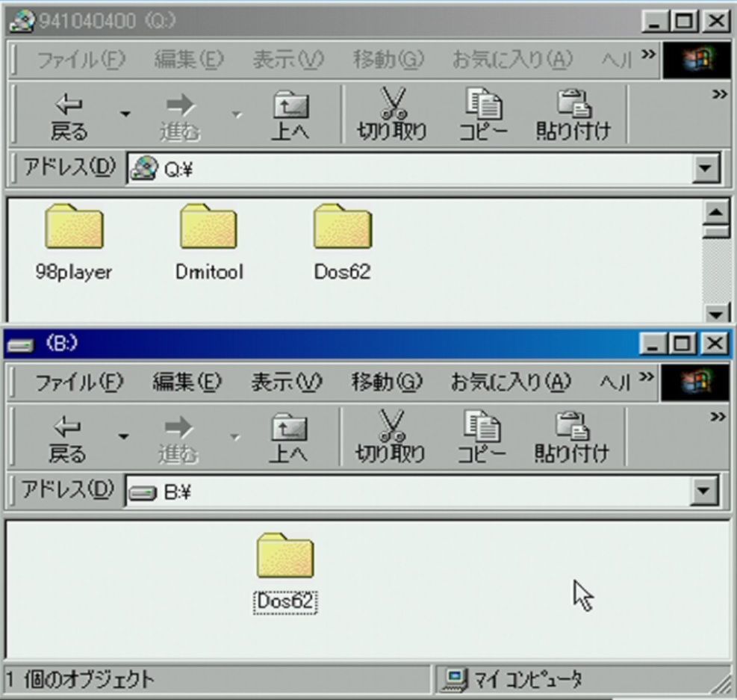Click the drive icon in B: title bar
This screenshot has height=700, width=737.
point(21,346)
